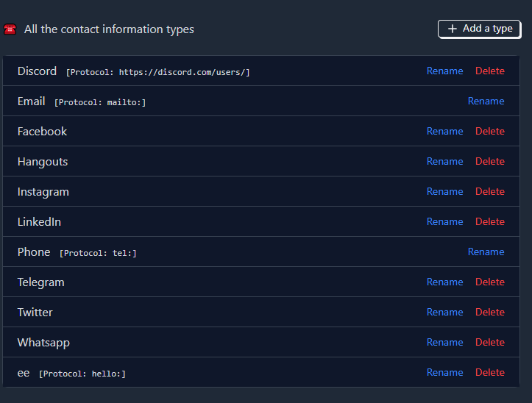Click the Facebook type name

click(x=42, y=132)
